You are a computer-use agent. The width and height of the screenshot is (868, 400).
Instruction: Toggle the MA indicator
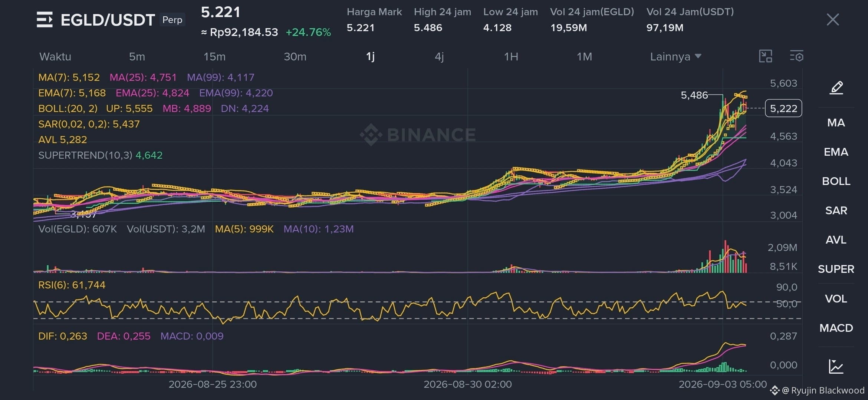tap(836, 123)
